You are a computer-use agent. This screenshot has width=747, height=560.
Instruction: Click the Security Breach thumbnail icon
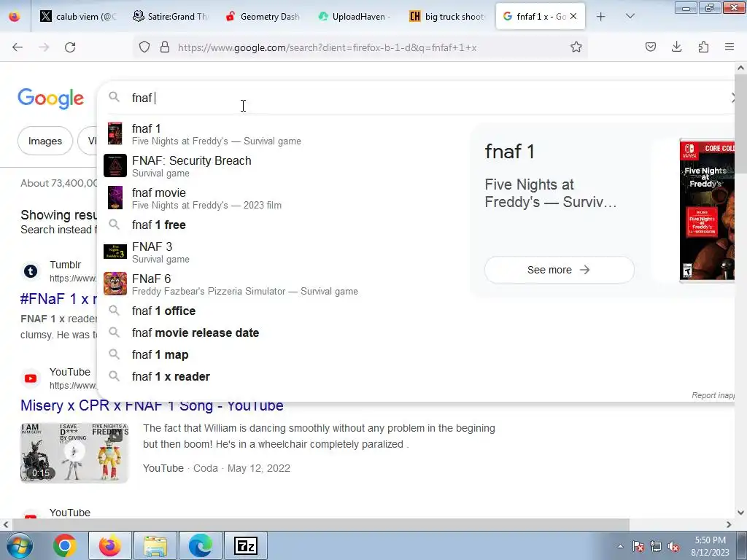tap(115, 166)
